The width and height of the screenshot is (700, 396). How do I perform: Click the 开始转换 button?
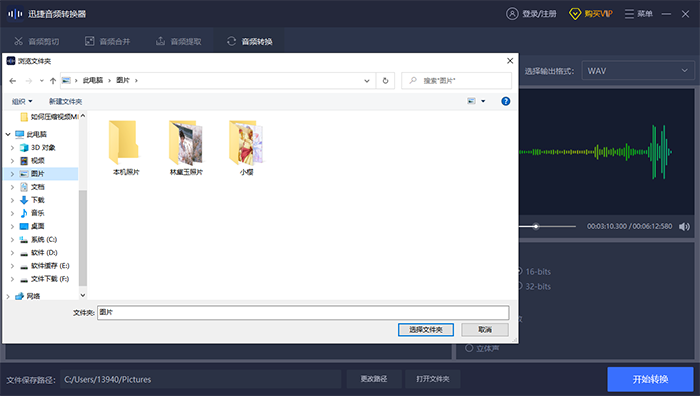650,379
